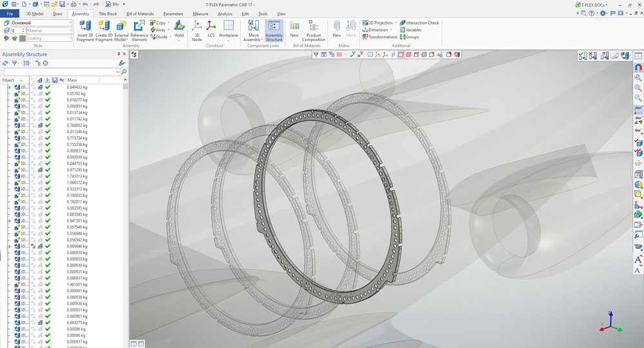Pin the Assembly Structure panel
The width and height of the screenshot is (644, 348).
pyautogui.click(x=118, y=55)
